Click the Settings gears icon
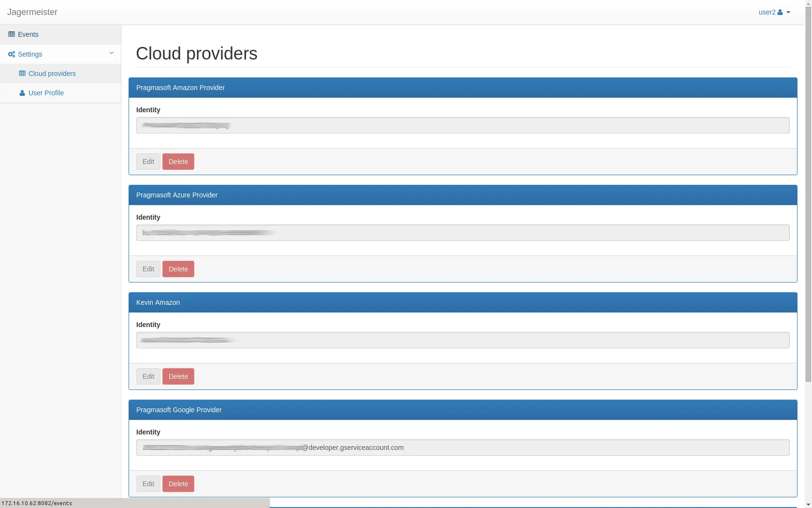The width and height of the screenshot is (812, 508). 12,54
